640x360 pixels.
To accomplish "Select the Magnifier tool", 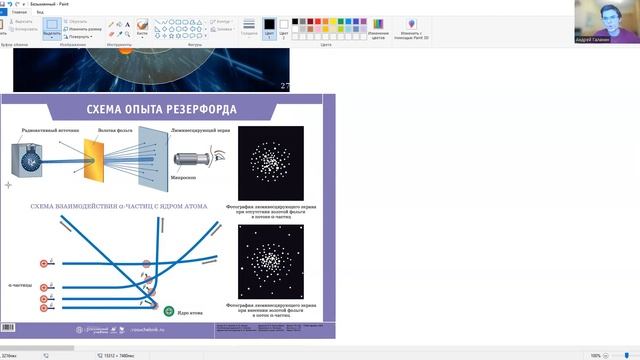I will tap(127, 34).
